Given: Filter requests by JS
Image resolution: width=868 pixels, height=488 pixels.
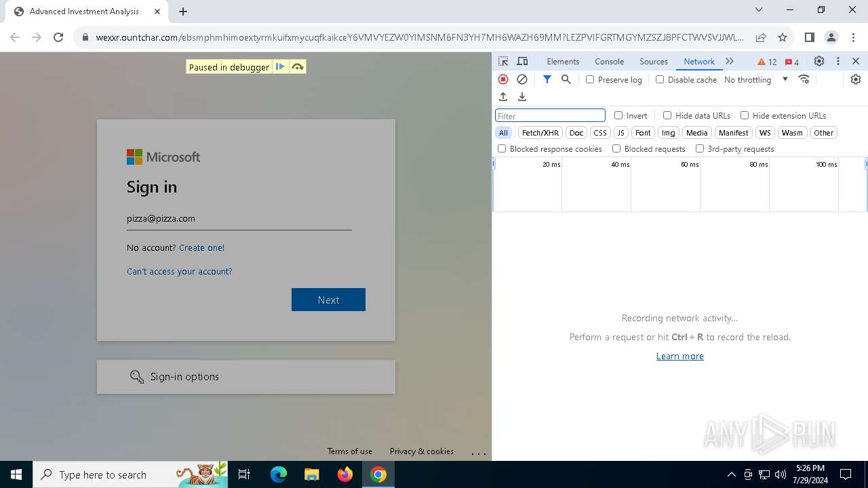Looking at the screenshot, I should point(620,133).
